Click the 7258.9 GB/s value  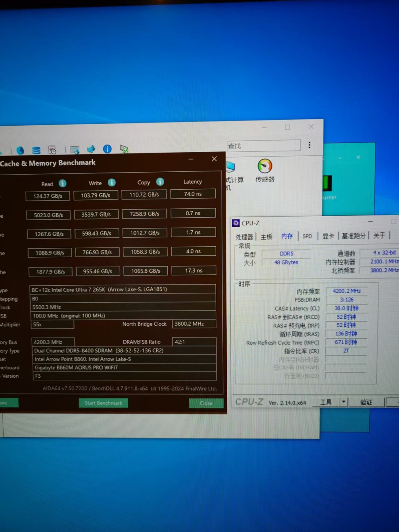click(x=145, y=213)
